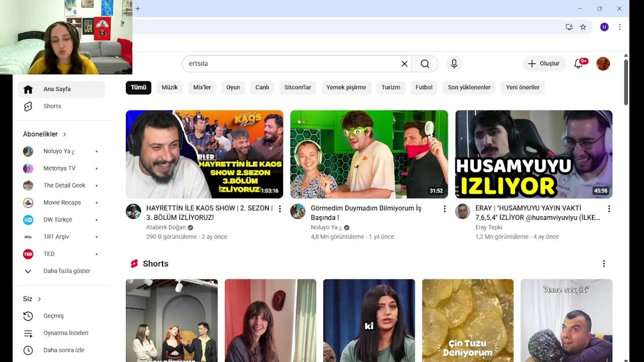Open Chrome three-dot menu
This screenshot has width=644, height=362.
(x=620, y=27)
